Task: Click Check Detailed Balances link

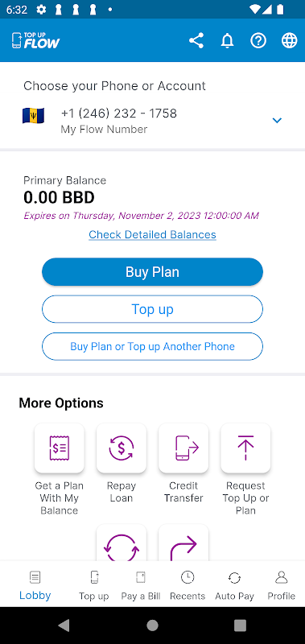Action: 152,234
